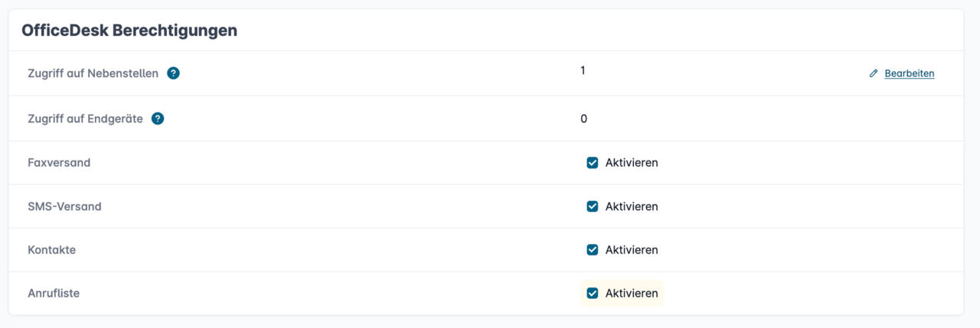Image resolution: width=980 pixels, height=328 pixels.
Task: Click the Zugriff auf Nebenstellen label
Action: [93, 73]
